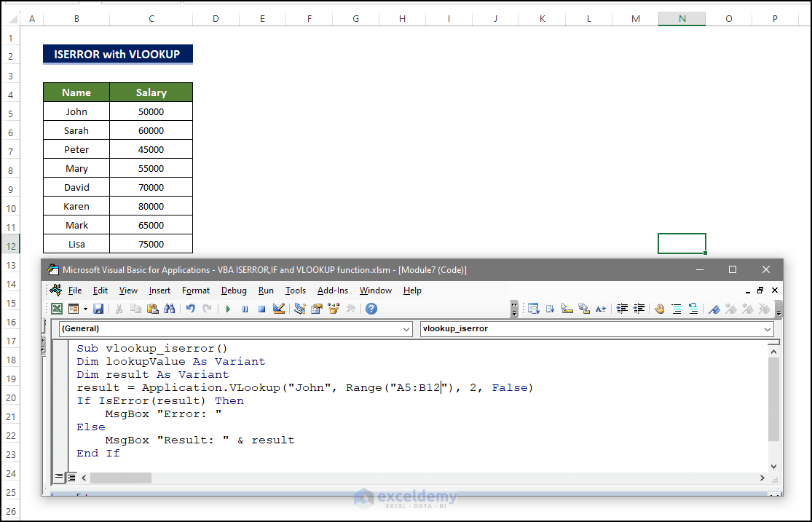Open the Properties Window icon
The width and height of the screenshot is (812, 522).
pos(316,309)
